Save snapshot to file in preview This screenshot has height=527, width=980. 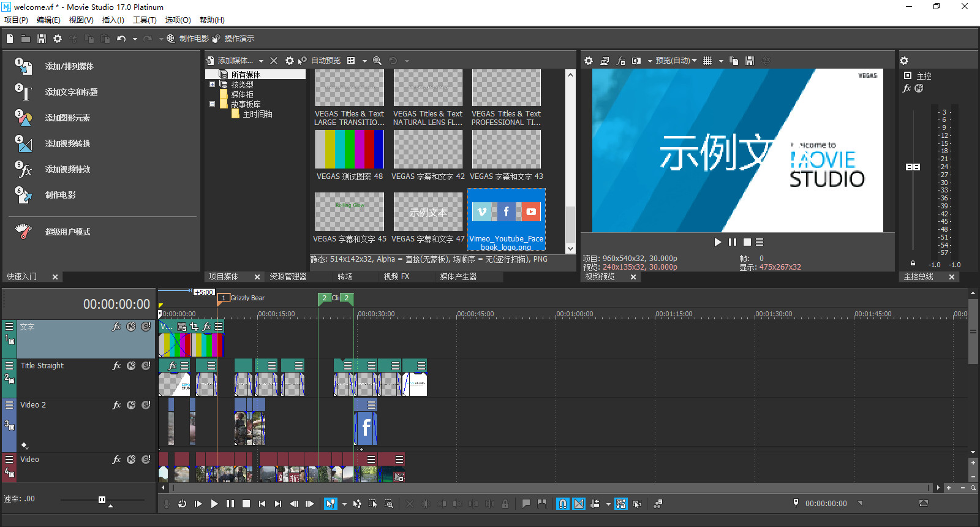(750, 61)
